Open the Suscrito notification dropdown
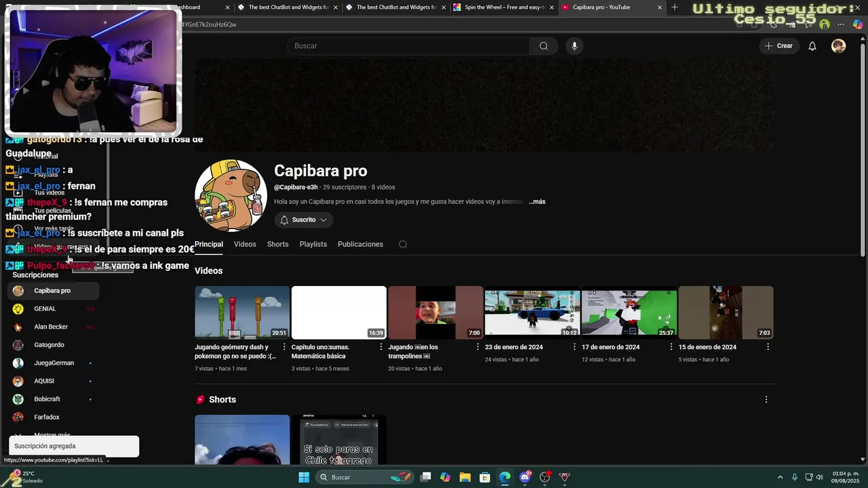 (x=304, y=220)
